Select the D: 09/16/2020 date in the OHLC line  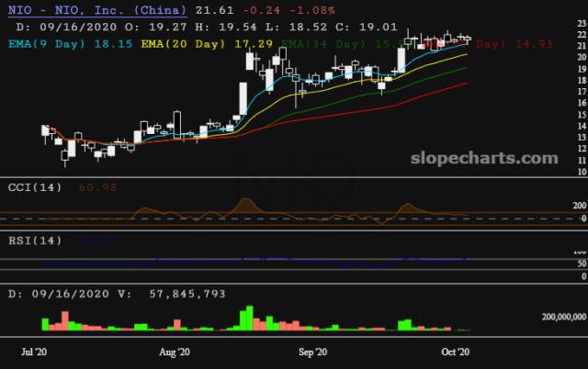point(66,27)
